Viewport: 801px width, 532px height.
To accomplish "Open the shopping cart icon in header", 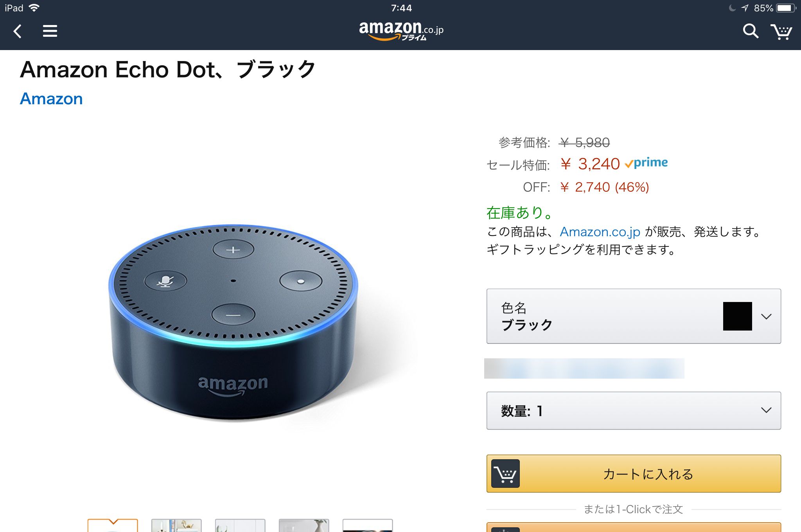I will 781,32.
